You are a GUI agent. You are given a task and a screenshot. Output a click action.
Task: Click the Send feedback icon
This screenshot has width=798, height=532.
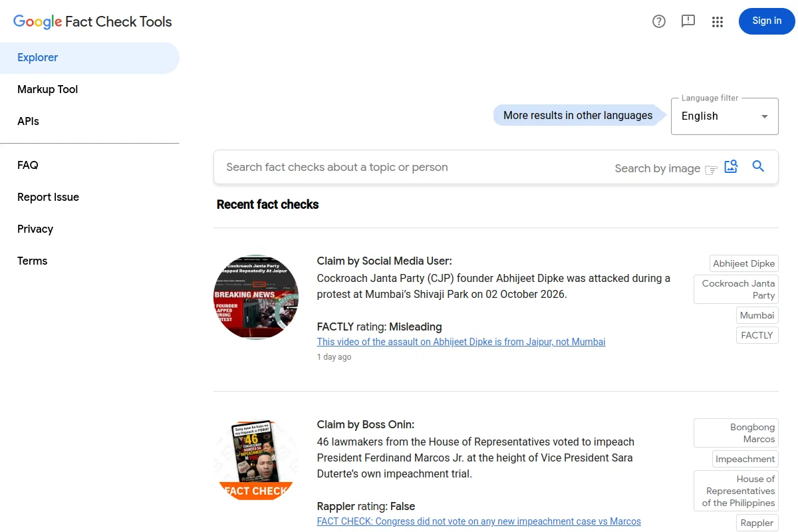pos(688,21)
